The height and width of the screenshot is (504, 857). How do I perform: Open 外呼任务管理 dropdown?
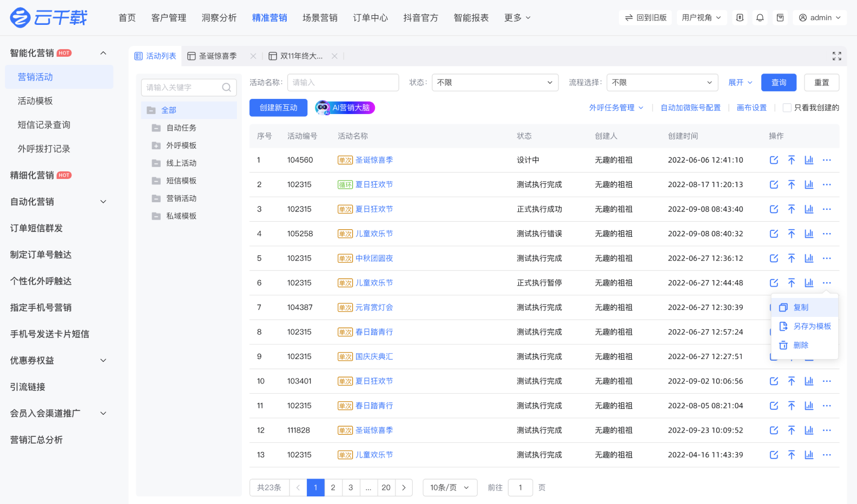click(x=616, y=108)
